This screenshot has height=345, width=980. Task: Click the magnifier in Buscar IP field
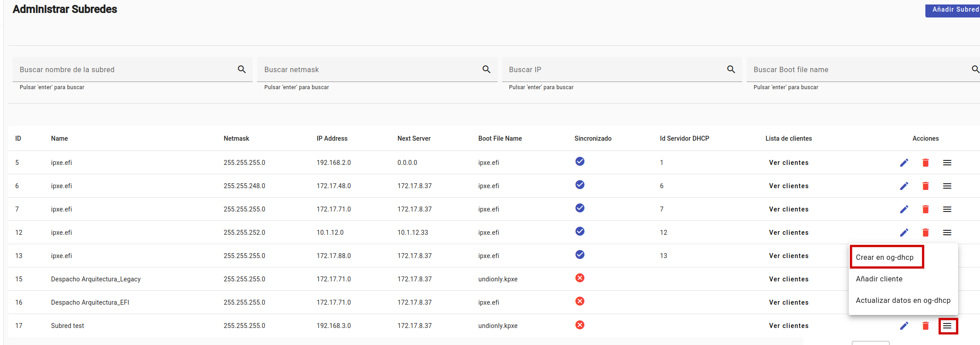[731, 69]
